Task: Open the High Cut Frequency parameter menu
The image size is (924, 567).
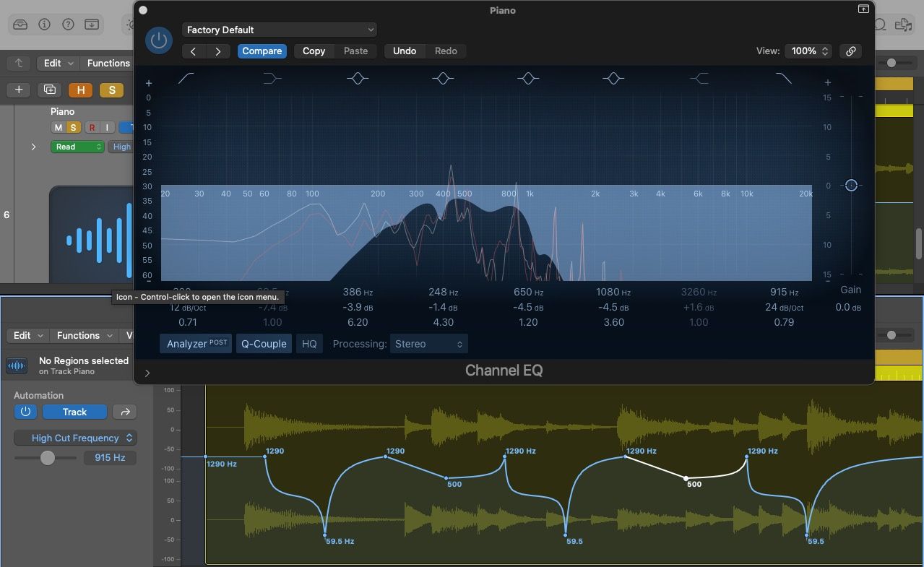Action: (75, 438)
